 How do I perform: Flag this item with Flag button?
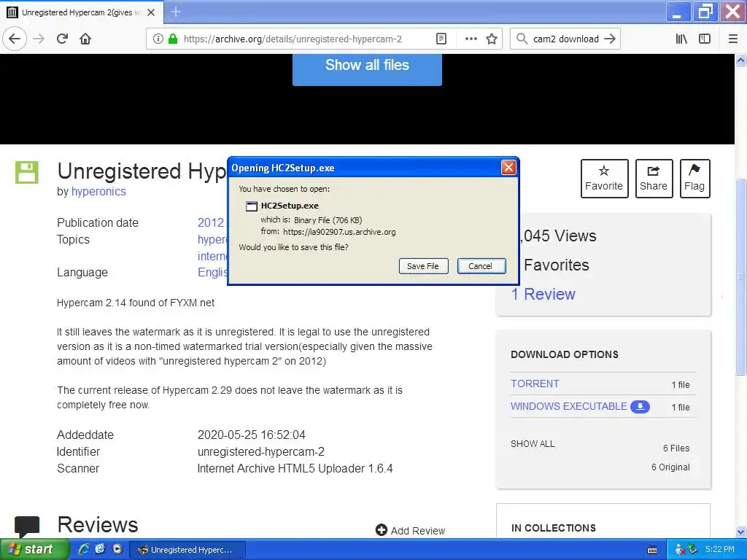[694, 179]
